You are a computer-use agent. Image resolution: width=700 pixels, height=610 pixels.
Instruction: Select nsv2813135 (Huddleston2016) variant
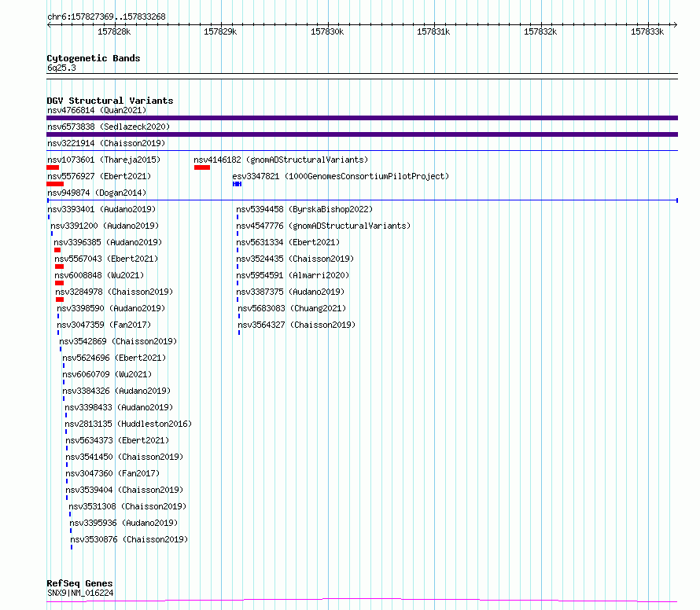tap(128, 424)
